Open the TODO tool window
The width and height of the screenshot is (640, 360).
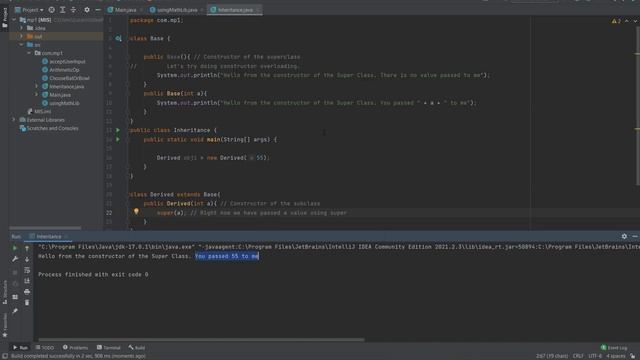(x=44, y=348)
